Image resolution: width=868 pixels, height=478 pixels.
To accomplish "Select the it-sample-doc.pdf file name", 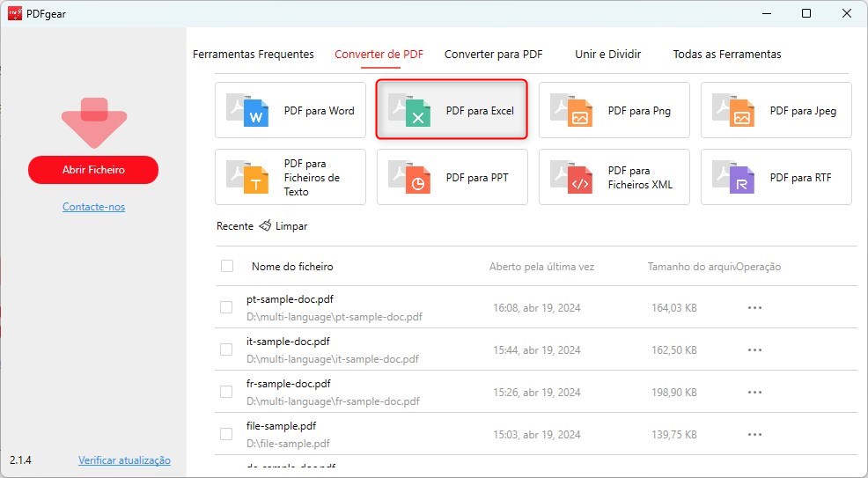I will click(288, 342).
